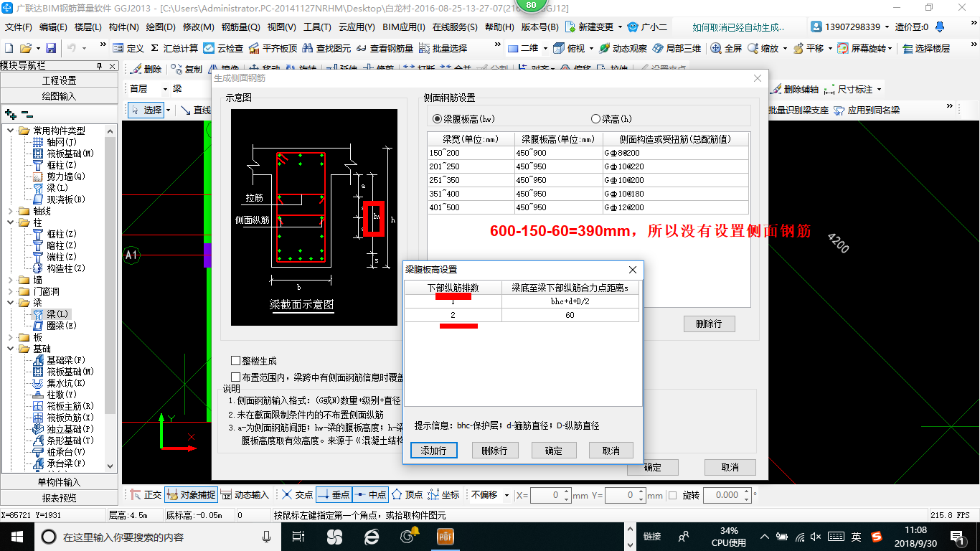
Task: Open the 视图(V) menu
Action: pos(281,27)
